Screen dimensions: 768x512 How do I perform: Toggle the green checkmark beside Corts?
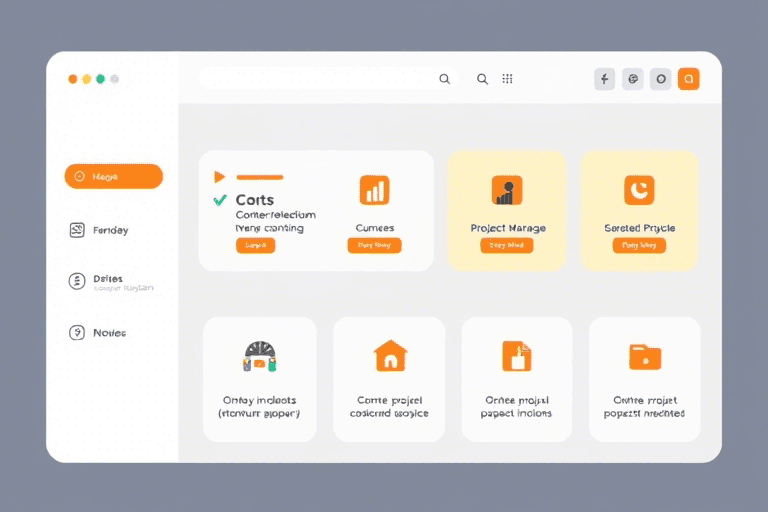pyautogui.click(x=220, y=200)
